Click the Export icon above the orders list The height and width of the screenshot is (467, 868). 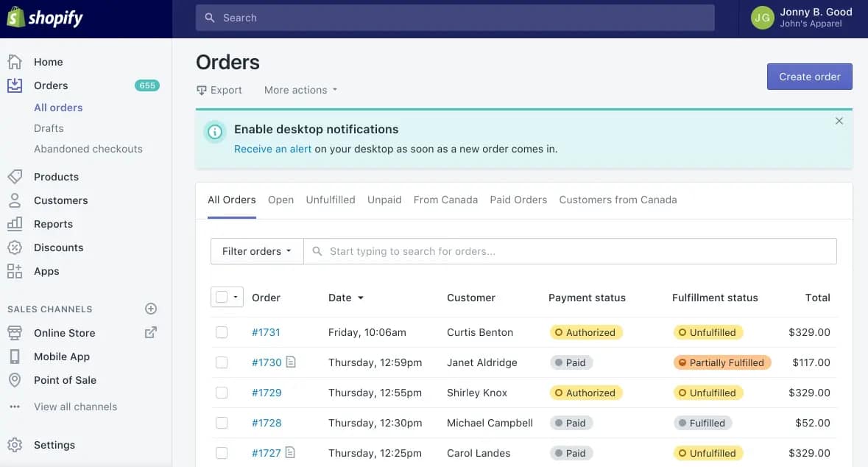click(x=200, y=89)
